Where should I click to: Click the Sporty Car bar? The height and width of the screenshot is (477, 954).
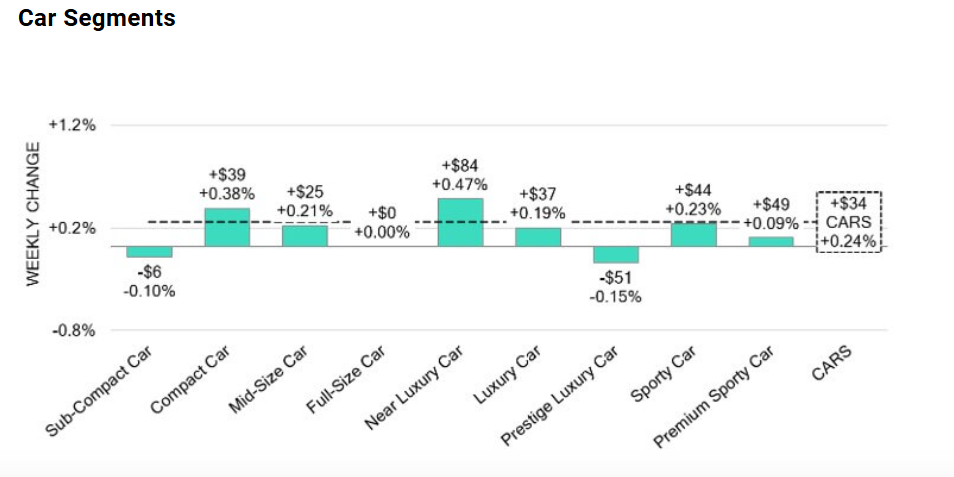click(694, 234)
